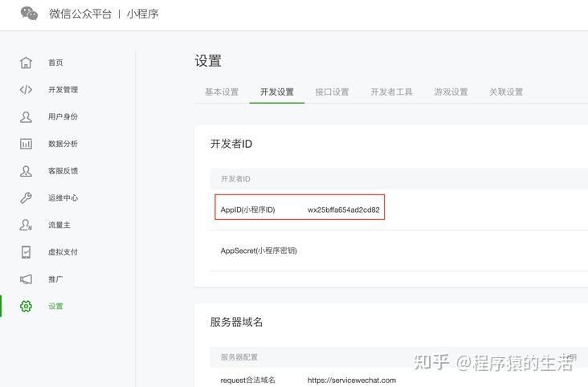Image resolution: width=588 pixels, height=387 pixels.
Task: Click 设置 label in sidebar
Action: 55,306
